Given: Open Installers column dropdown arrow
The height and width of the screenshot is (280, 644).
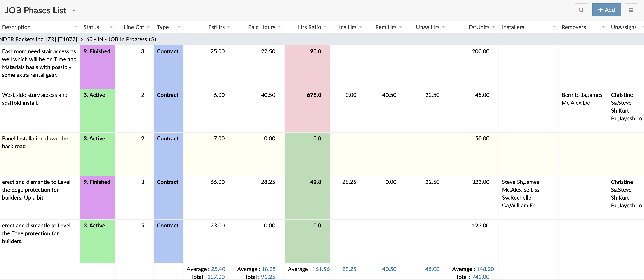Looking at the screenshot, I should [554, 27].
